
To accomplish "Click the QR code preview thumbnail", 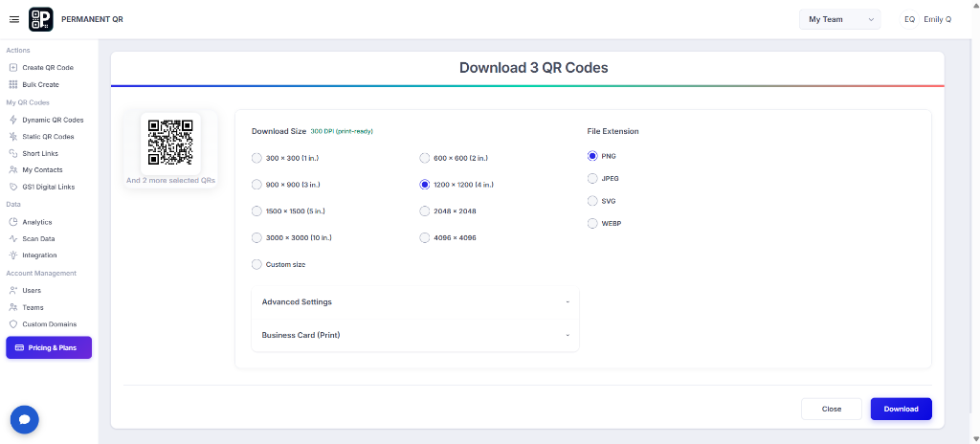I will pyautogui.click(x=170, y=144).
